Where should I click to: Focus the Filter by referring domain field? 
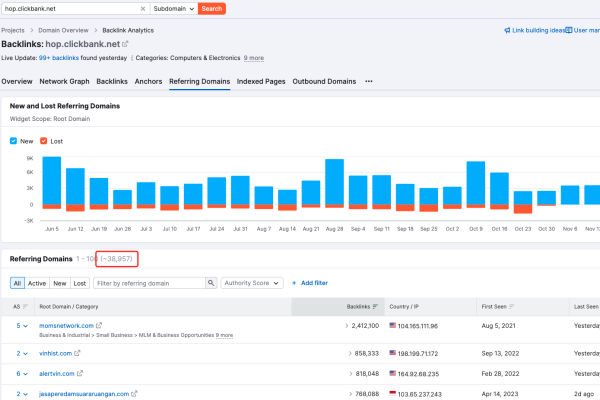coord(149,283)
